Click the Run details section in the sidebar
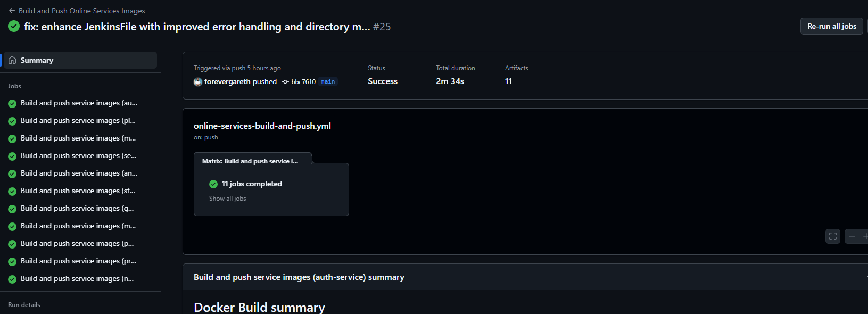 coord(23,304)
